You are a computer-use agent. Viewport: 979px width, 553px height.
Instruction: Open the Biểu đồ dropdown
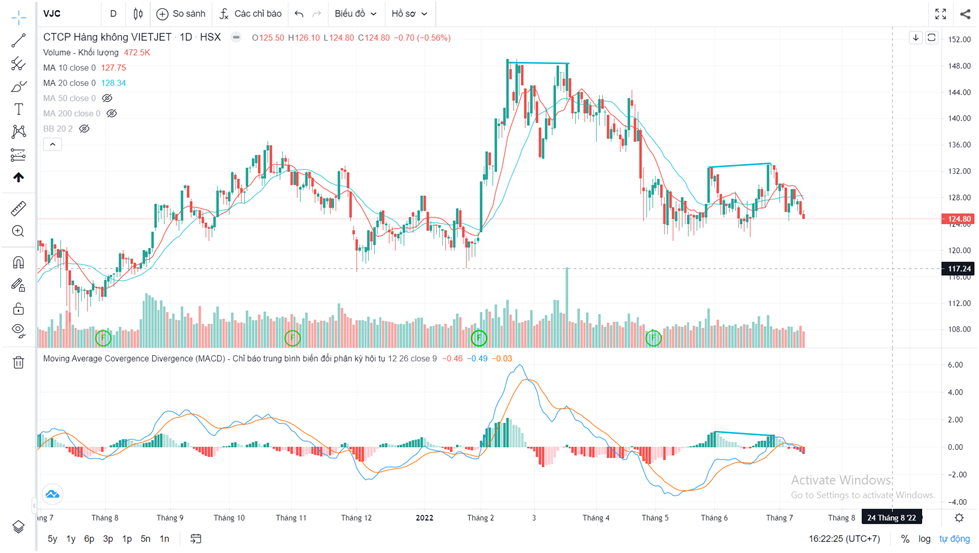[x=355, y=14]
